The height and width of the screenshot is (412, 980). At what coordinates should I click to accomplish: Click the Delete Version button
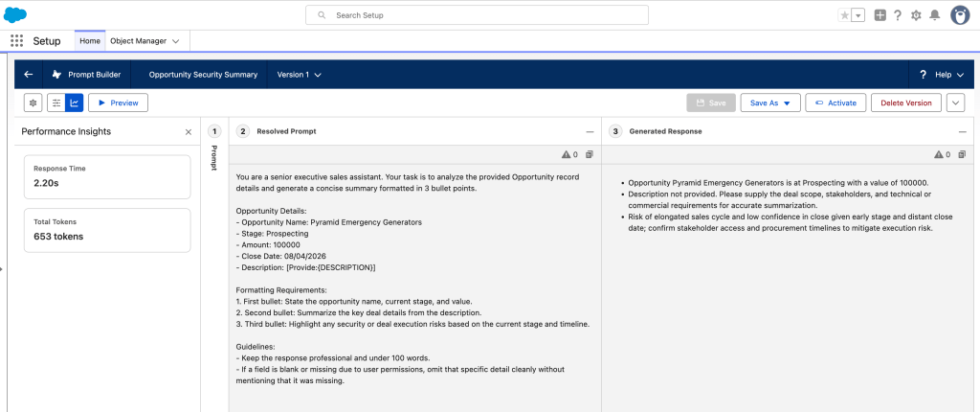[906, 103]
